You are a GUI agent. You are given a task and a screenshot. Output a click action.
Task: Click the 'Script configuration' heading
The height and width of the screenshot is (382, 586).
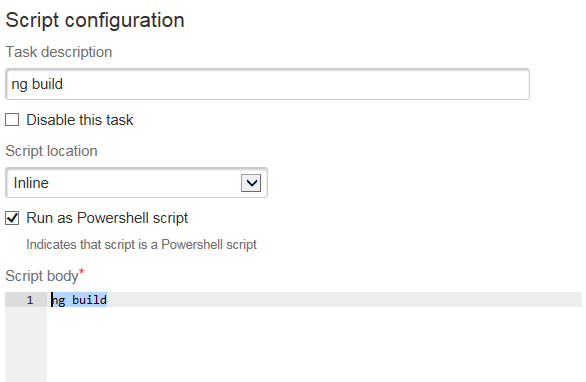[x=95, y=20]
